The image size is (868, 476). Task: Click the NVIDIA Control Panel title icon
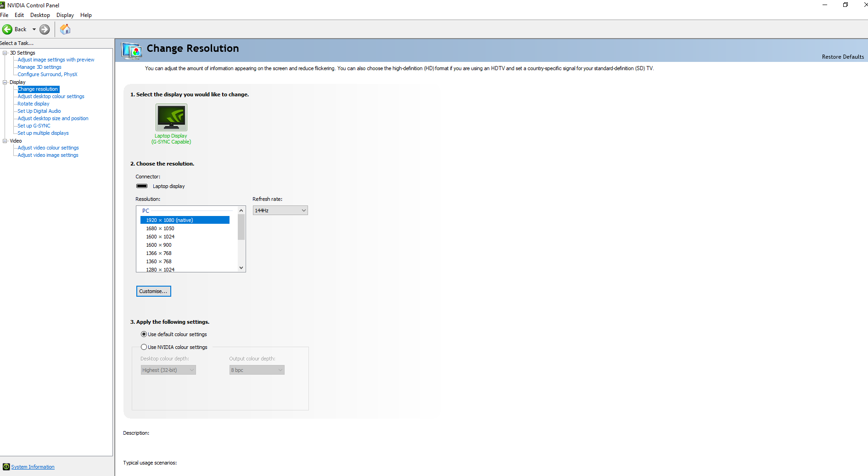point(2,5)
